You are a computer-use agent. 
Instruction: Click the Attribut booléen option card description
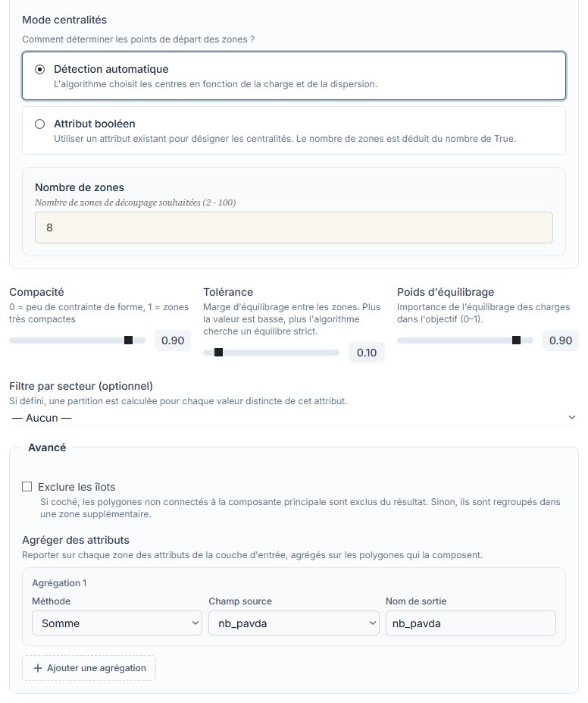pos(285,139)
